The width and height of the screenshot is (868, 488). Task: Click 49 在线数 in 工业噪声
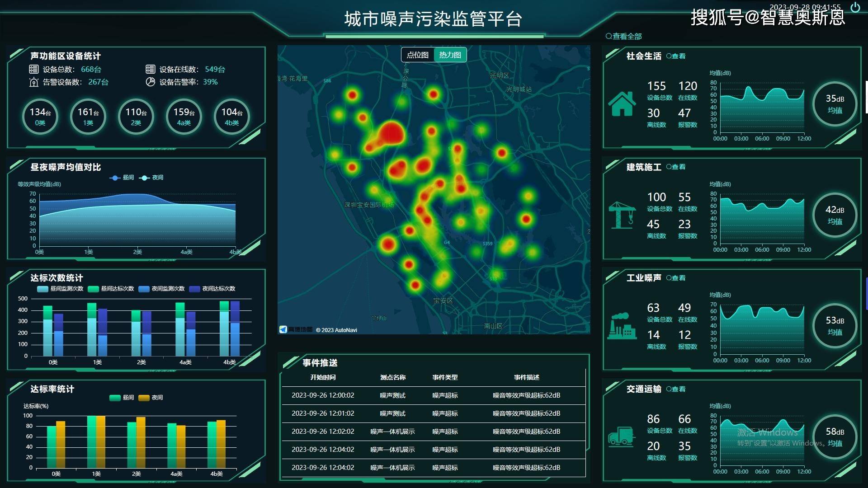point(687,312)
